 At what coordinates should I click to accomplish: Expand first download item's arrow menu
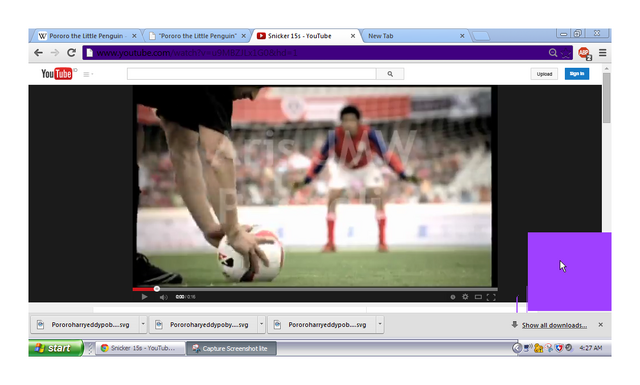pyautogui.click(x=143, y=324)
